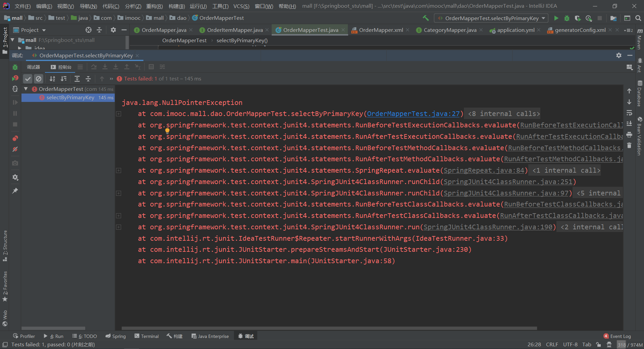Select selectByPrimaryKey failed test row

68,98
